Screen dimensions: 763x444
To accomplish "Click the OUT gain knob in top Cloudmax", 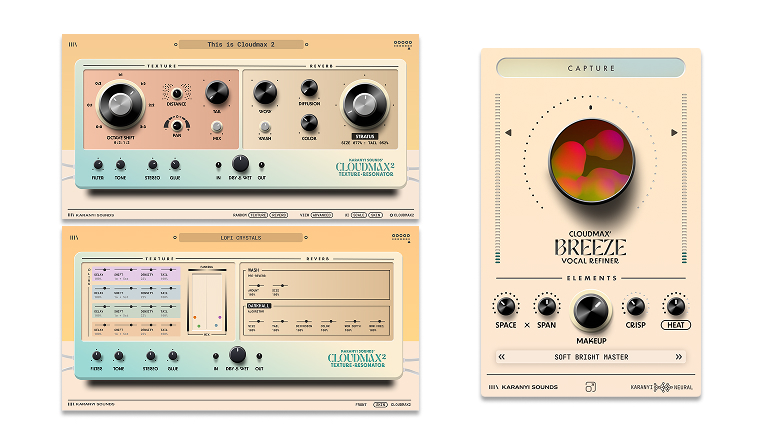I will pyautogui.click(x=261, y=166).
